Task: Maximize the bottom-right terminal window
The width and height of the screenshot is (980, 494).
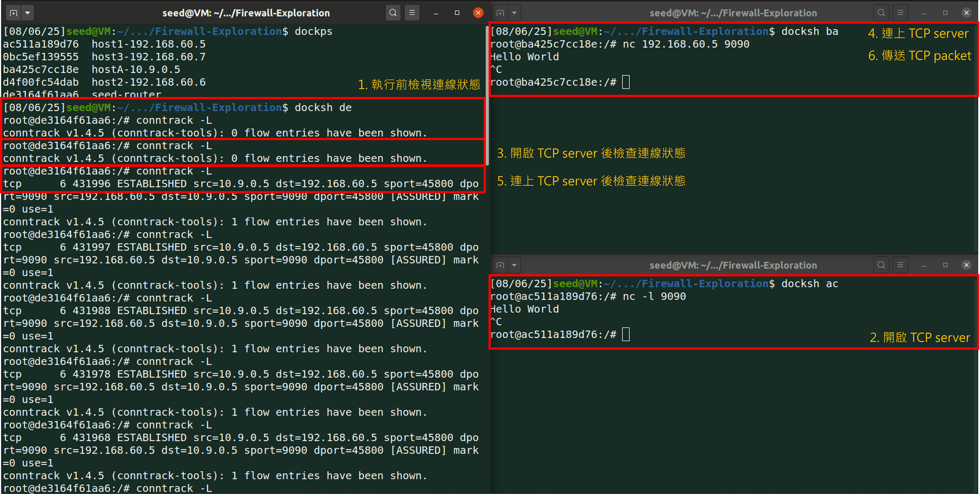Action: 945,265
